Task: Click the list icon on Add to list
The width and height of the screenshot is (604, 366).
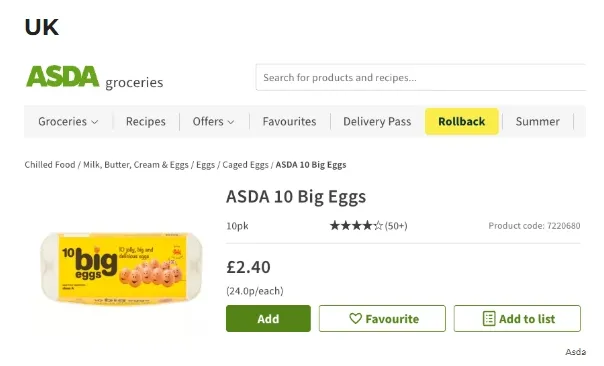Action: pos(489,319)
